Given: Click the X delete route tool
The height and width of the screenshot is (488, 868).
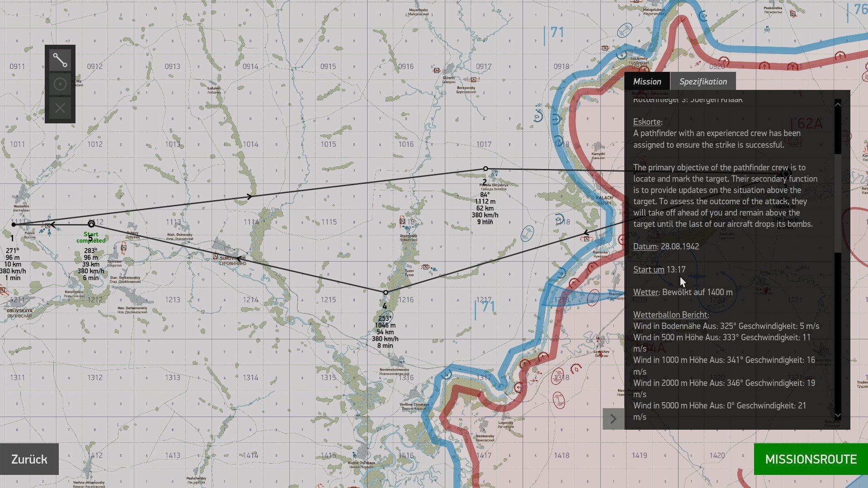Looking at the screenshot, I should tap(60, 108).
